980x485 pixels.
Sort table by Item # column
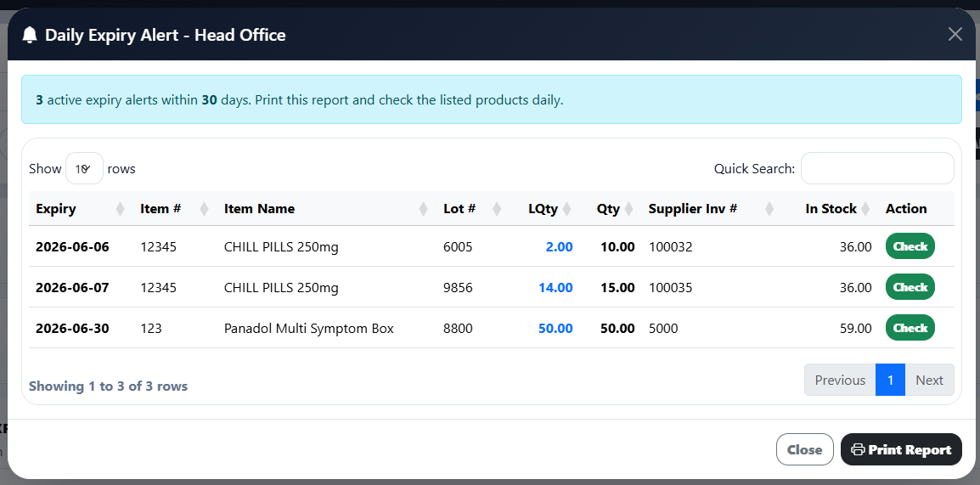(174, 209)
